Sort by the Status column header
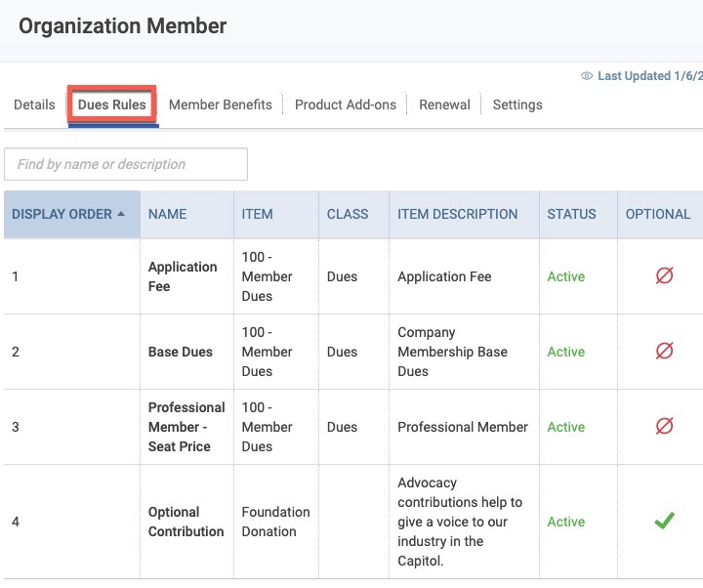The width and height of the screenshot is (703, 588). (x=571, y=214)
